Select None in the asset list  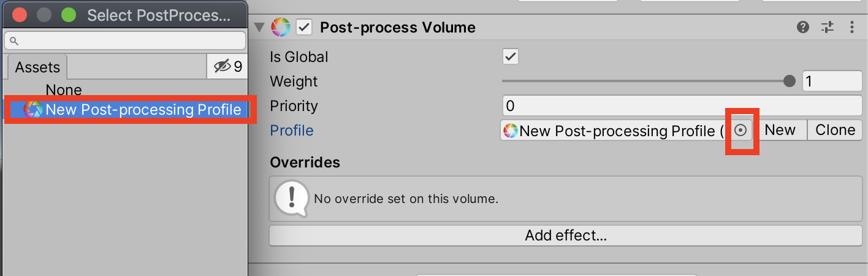pos(64,90)
